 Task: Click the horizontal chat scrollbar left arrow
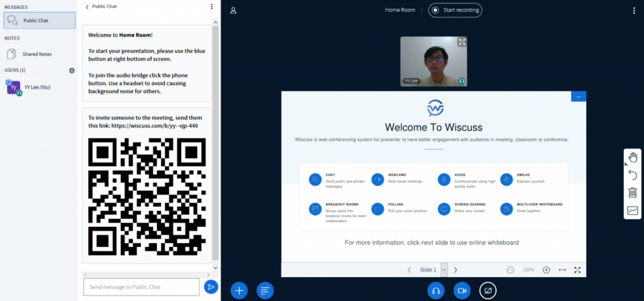click(x=86, y=275)
